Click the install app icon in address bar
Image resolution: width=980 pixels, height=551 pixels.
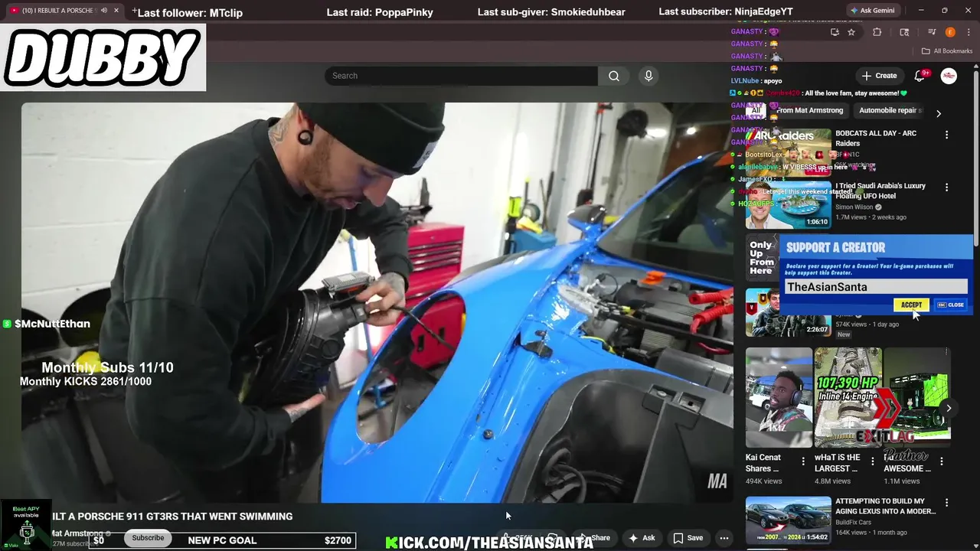835,32
